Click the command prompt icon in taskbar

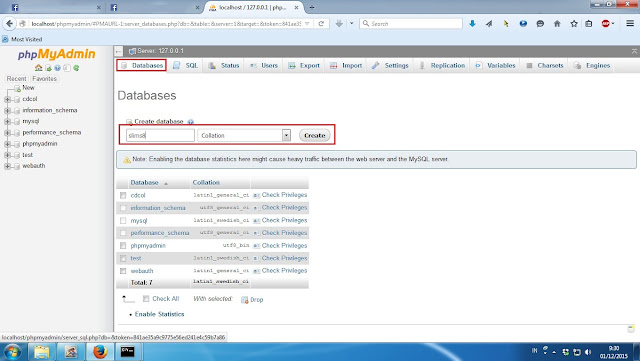[x=127, y=352]
